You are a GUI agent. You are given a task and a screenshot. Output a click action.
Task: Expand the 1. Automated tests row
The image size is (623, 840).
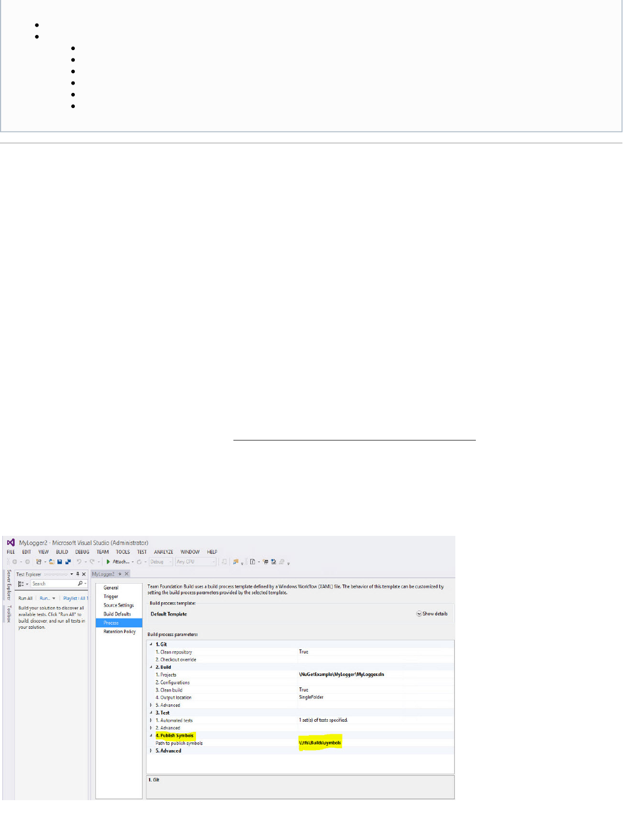(x=151, y=721)
